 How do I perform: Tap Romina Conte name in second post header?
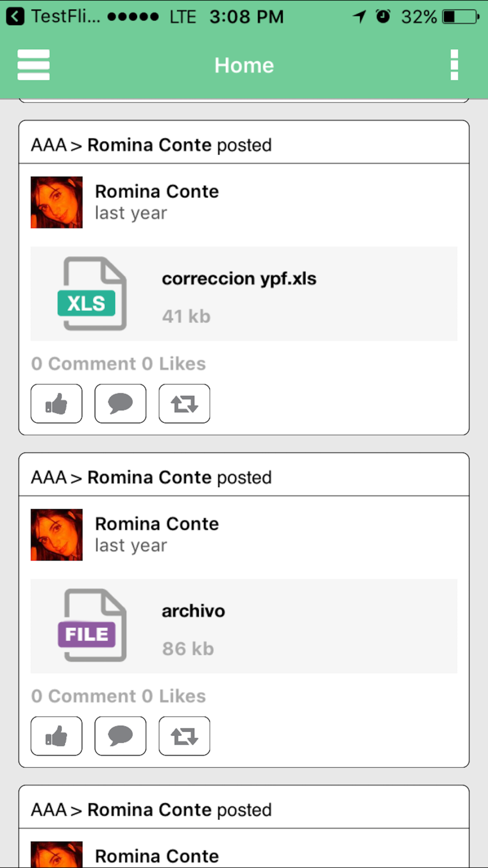[x=149, y=478]
